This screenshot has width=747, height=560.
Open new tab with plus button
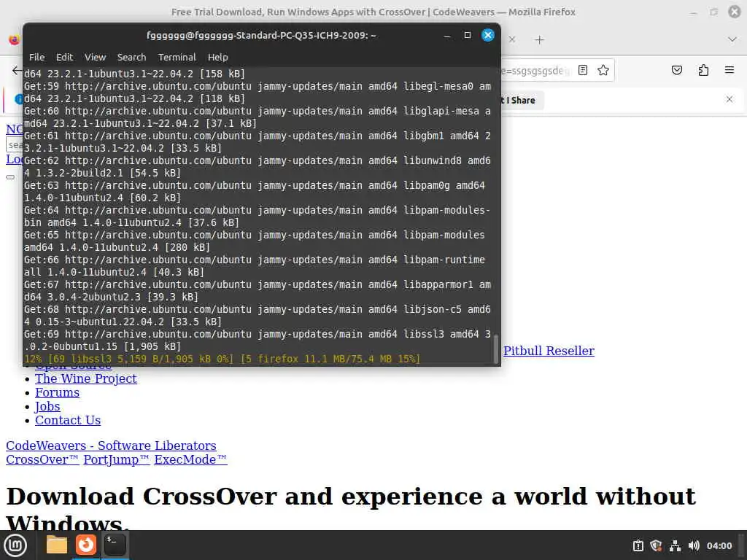[x=539, y=40]
